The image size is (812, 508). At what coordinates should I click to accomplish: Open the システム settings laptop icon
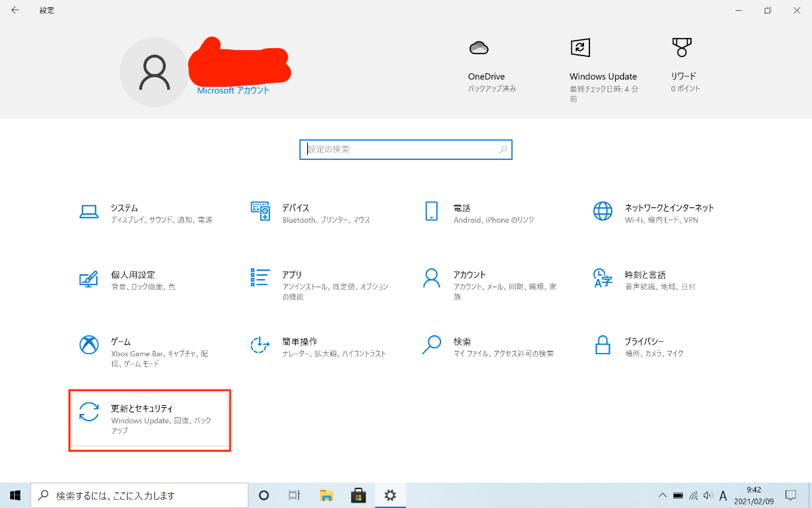point(89,211)
